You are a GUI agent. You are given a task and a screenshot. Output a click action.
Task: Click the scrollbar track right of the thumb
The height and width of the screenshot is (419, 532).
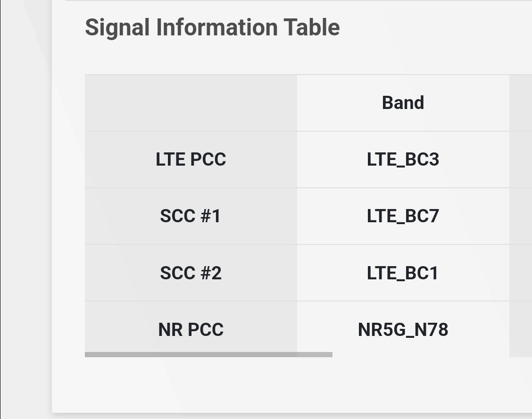(x=424, y=354)
